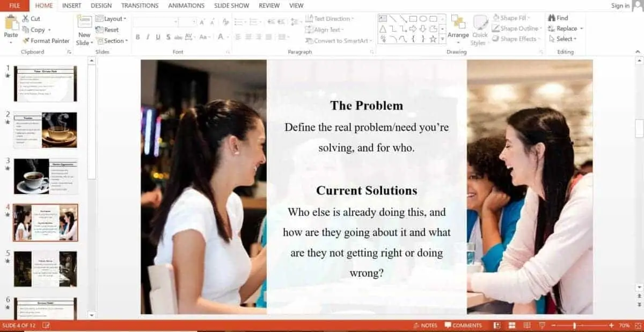644x332 pixels.
Task: Toggle Bold formatting
Action: (x=138, y=37)
